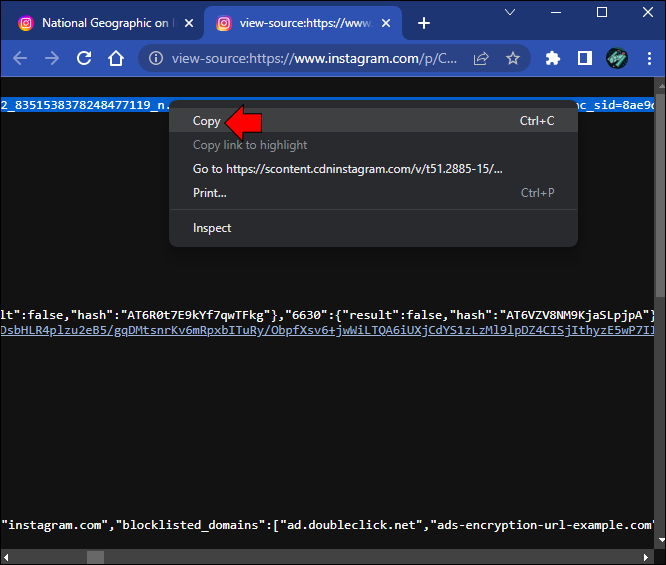The height and width of the screenshot is (565, 666).
Task: Click the browser Forward arrow
Action: (x=52, y=58)
